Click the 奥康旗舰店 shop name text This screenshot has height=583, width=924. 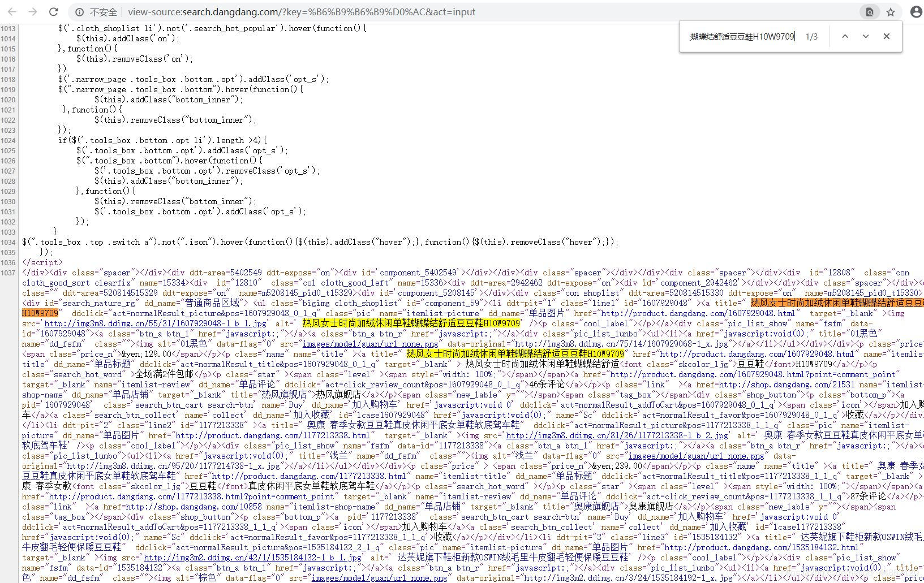(651, 507)
